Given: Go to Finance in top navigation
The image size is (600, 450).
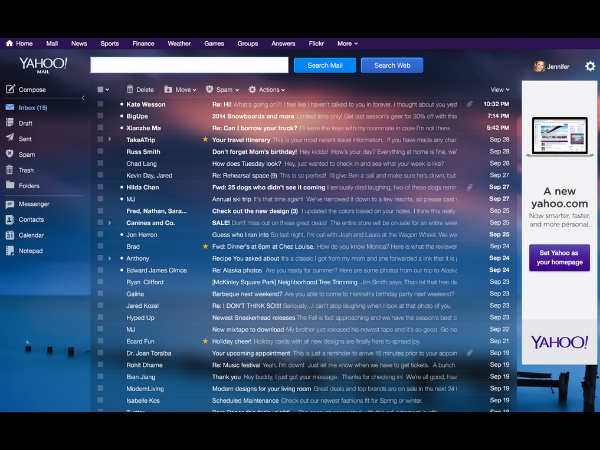Looking at the screenshot, I should 143,44.
